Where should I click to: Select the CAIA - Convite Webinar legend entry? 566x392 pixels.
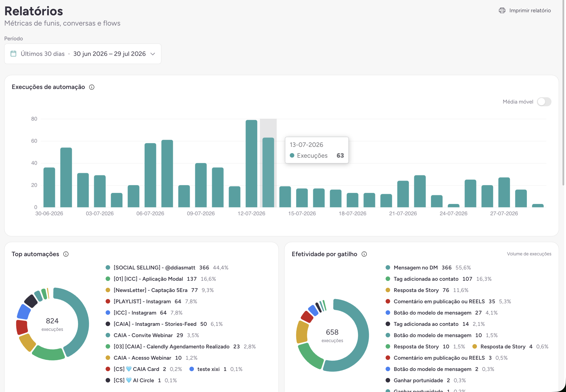point(152,335)
